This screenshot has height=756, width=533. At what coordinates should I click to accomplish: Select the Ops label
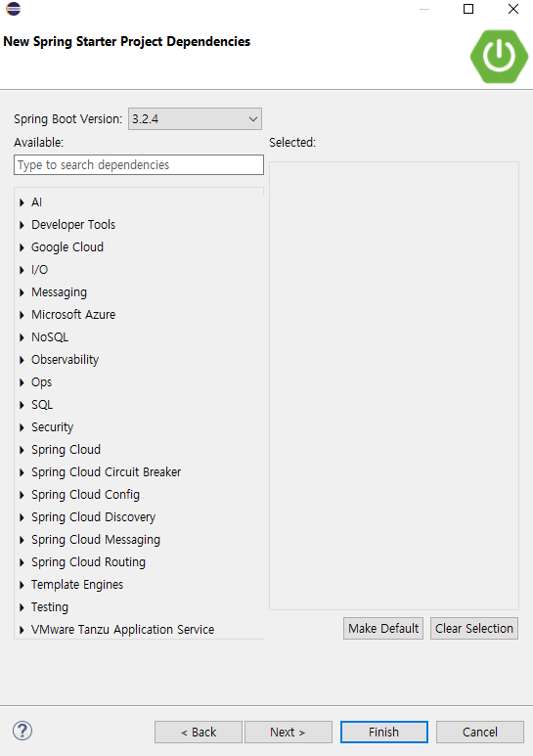(x=41, y=382)
